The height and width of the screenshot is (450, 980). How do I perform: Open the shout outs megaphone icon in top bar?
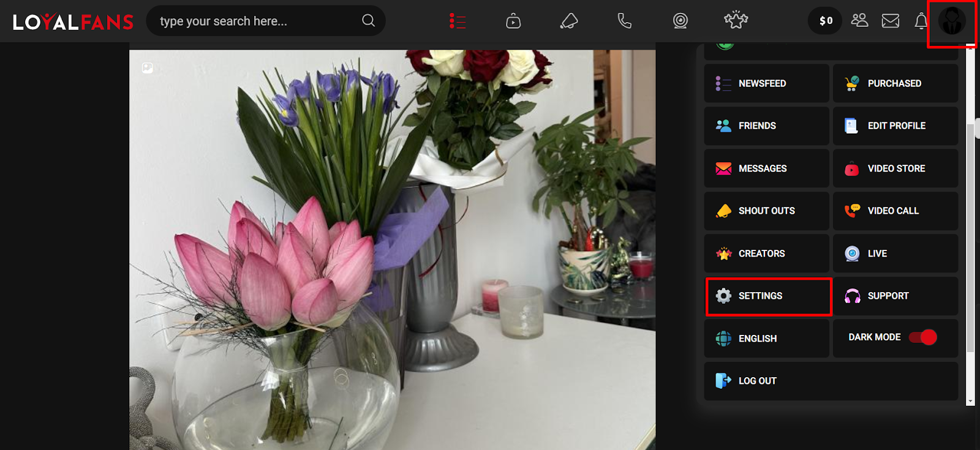569,21
